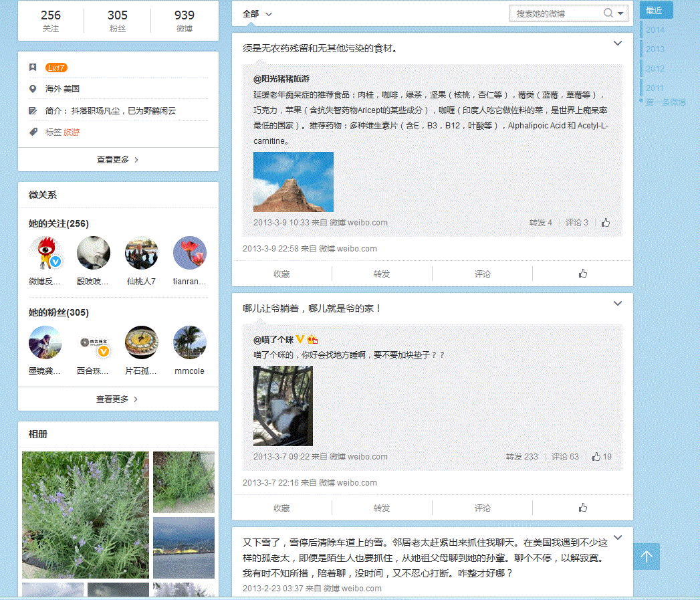The width and height of the screenshot is (700, 600).
Task: Select the 最近 timeline tab
Action: (x=655, y=10)
